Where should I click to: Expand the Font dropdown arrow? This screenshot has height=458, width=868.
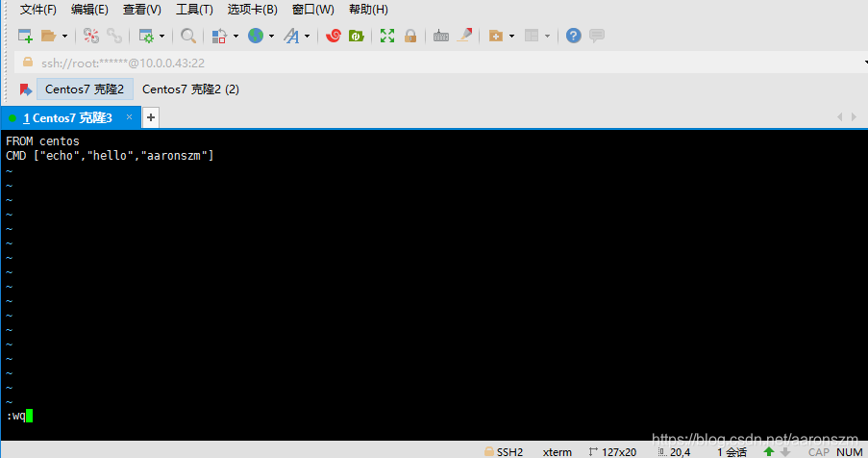tap(308, 36)
